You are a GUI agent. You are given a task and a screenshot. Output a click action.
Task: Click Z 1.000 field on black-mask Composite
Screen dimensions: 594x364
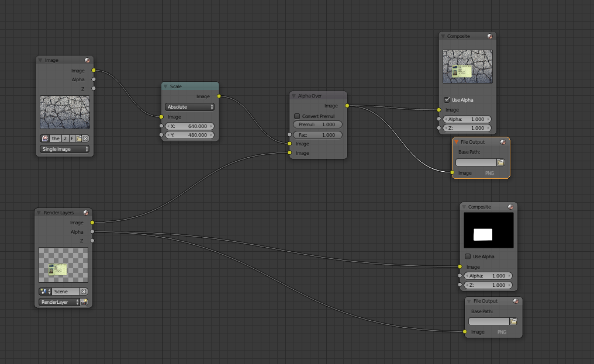click(488, 285)
